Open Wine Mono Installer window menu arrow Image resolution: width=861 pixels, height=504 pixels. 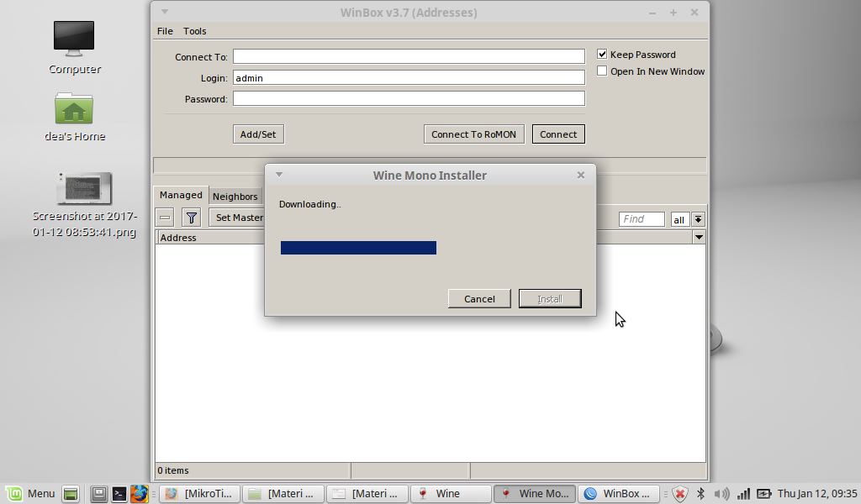pos(279,175)
